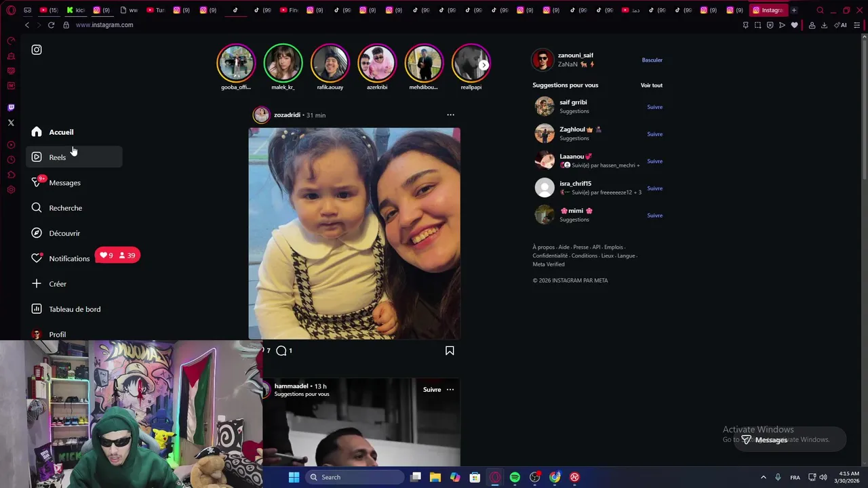Open Notifications in the sidebar
The width and height of the screenshot is (868, 488).
coord(69,258)
